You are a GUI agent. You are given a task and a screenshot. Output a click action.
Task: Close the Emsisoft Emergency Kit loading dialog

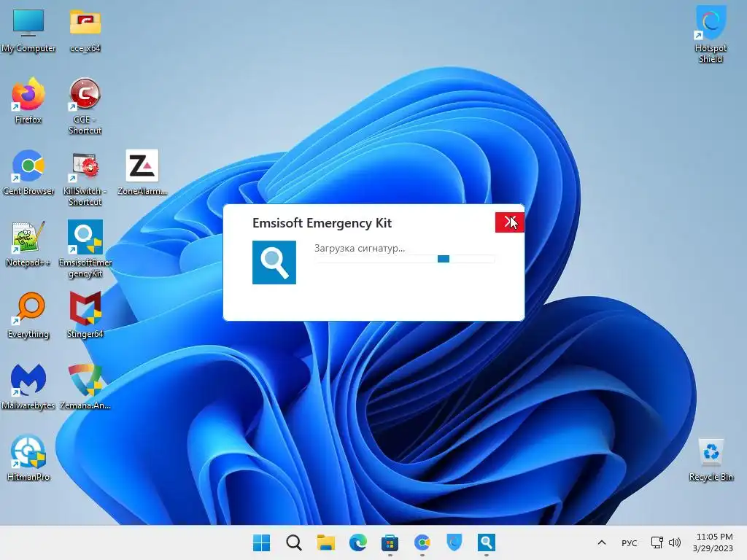[509, 222]
